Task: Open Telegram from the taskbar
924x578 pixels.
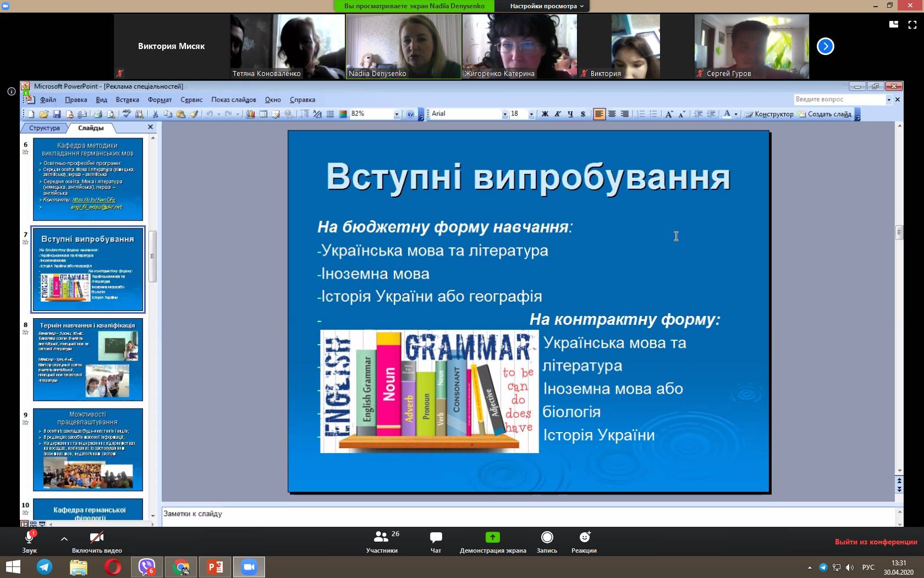Action: point(45,567)
